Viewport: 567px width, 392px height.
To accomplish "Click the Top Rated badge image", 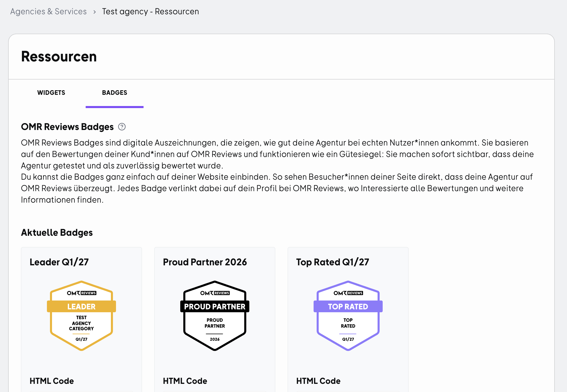I will pyautogui.click(x=348, y=316).
